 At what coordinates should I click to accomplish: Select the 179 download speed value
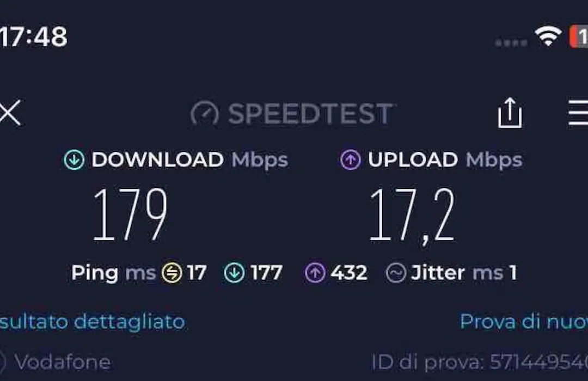pos(130,214)
